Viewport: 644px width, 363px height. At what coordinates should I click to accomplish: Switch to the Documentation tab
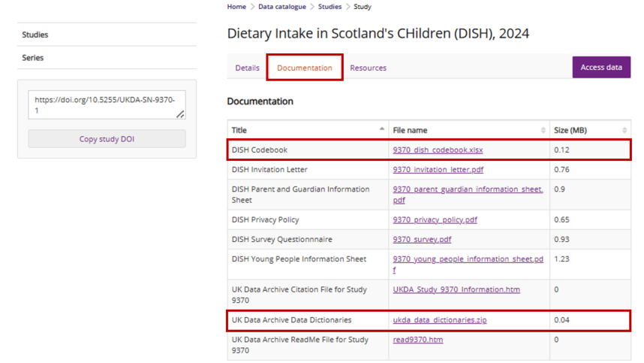point(305,68)
